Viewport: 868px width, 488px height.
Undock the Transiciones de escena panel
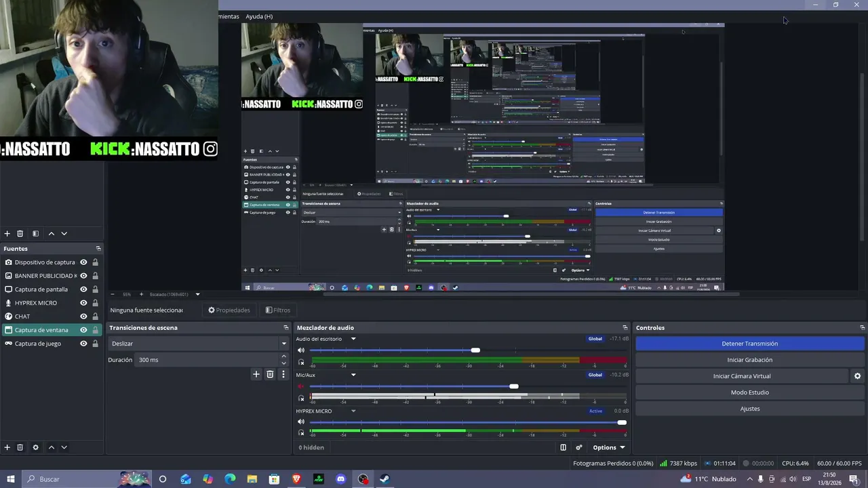pyautogui.click(x=286, y=328)
